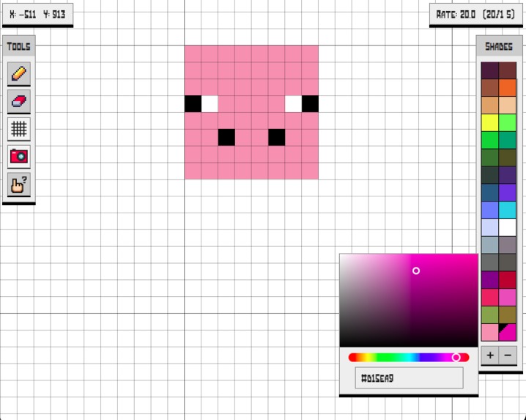526x420 pixels.
Task: Pick the forest green shade swatch
Action: (490, 158)
